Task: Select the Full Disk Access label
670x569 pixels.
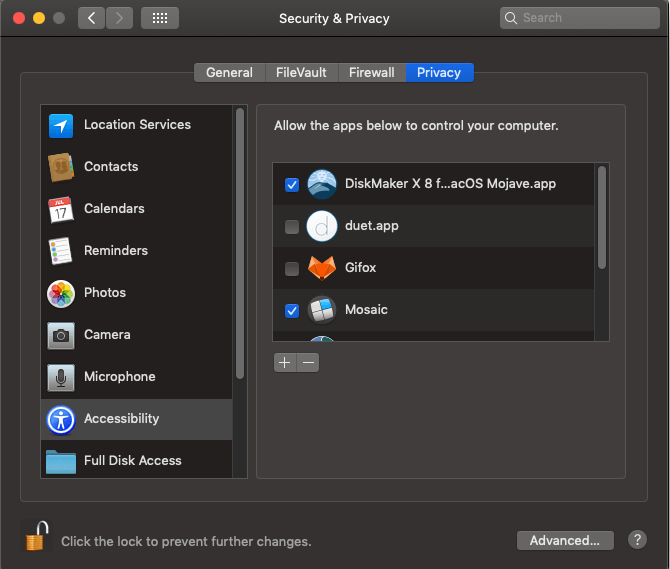Action: (132, 460)
